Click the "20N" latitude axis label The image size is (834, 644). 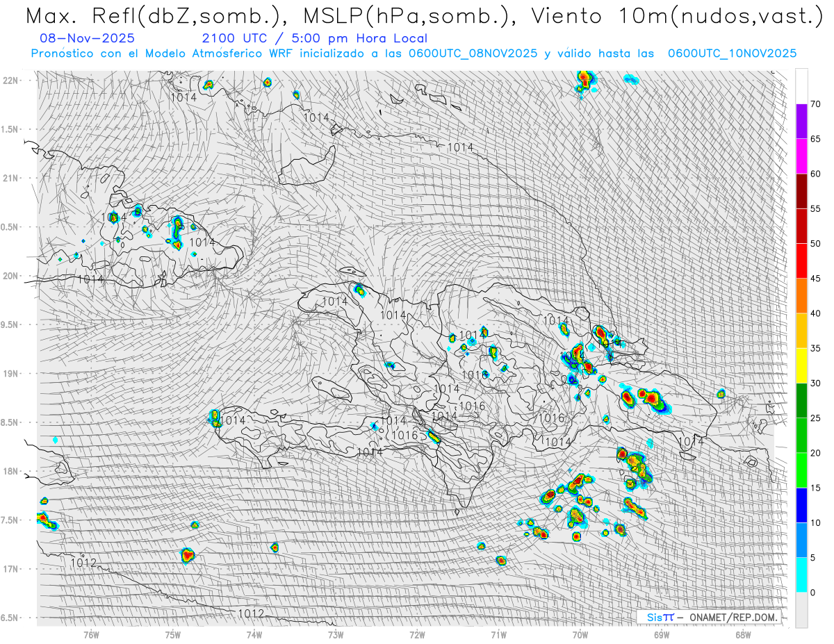point(11,276)
